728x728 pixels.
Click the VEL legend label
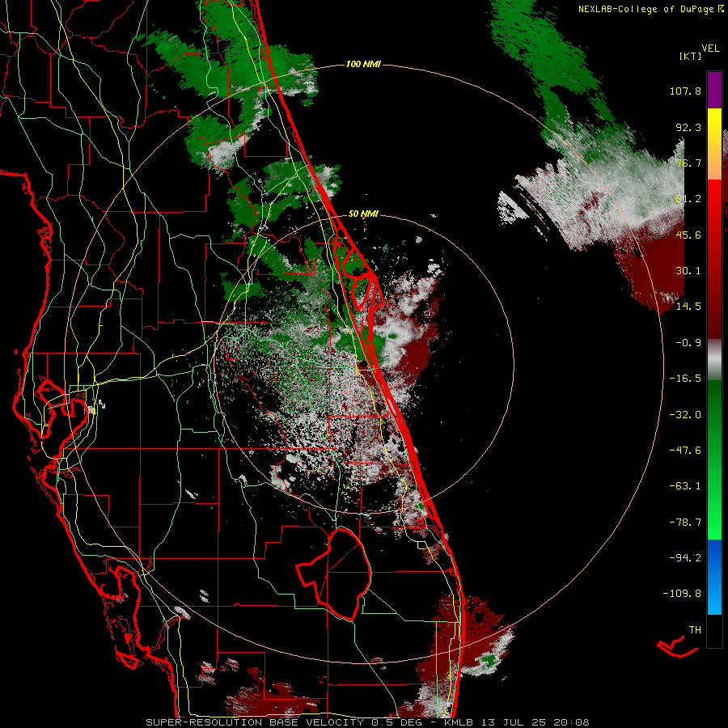(711, 49)
